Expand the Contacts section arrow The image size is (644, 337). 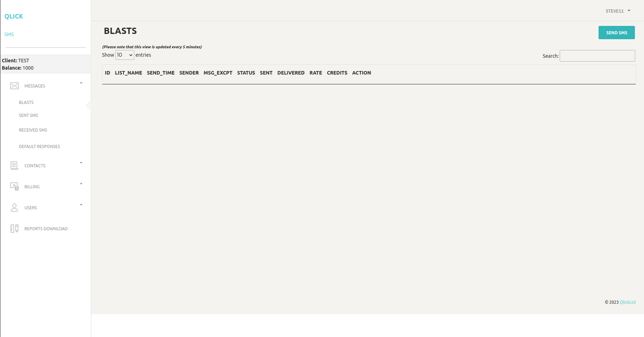(x=81, y=163)
